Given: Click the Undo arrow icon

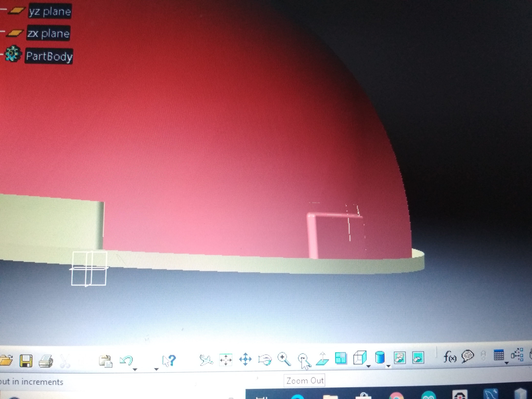Looking at the screenshot, I should [126, 360].
